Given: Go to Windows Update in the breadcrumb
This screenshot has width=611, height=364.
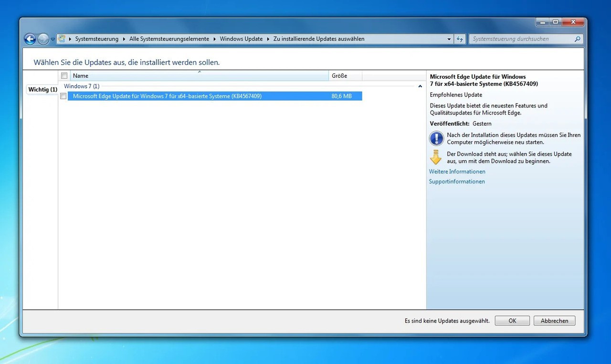Looking at the screenshot, I should (x=241, y=39).
